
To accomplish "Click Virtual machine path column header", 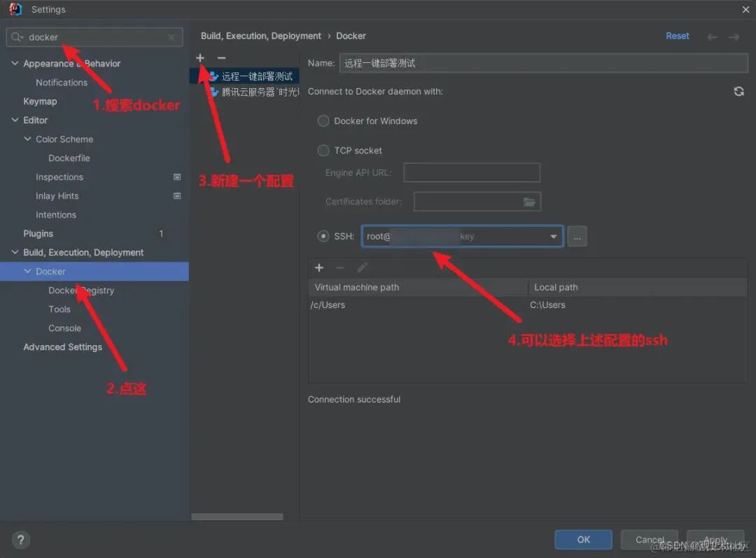I will [418, 288].
